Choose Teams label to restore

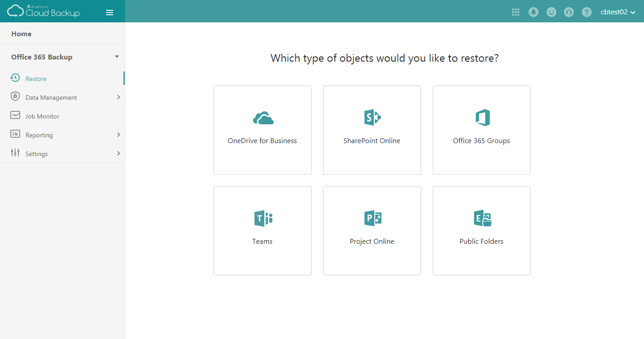coord(262,241)
